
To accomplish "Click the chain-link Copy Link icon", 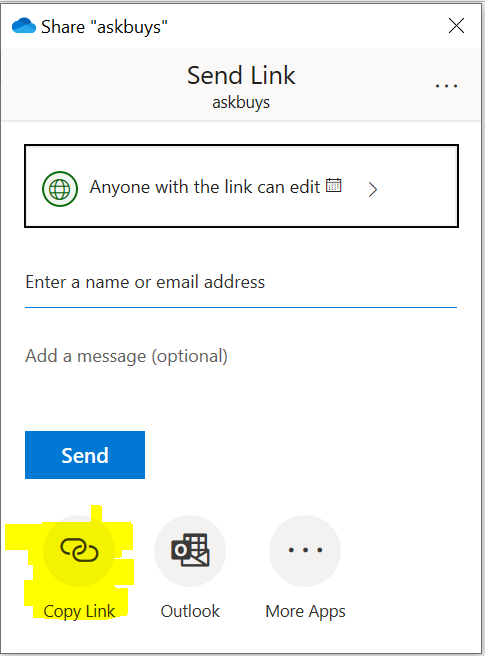I will coord(79,551).
